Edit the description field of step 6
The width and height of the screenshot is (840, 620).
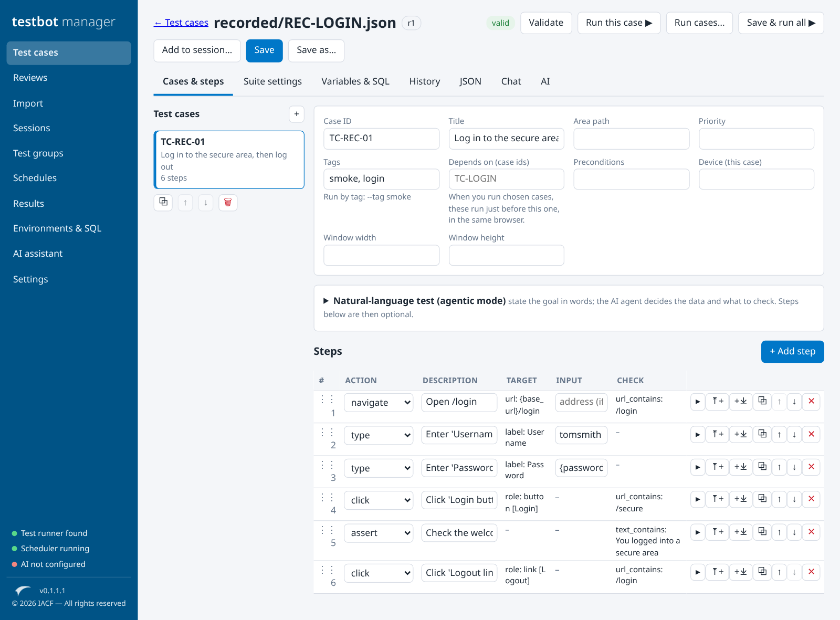[459, 573]
